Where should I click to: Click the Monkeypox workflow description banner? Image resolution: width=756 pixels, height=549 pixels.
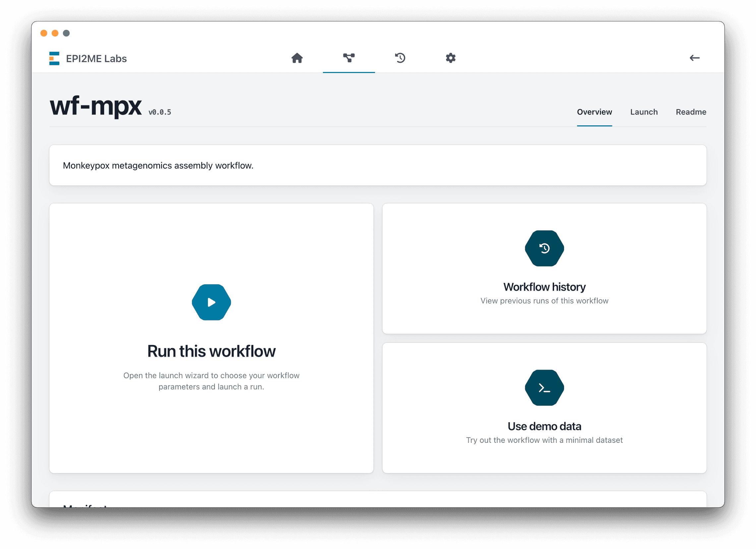pyautogui.click(x=378, y=165)
